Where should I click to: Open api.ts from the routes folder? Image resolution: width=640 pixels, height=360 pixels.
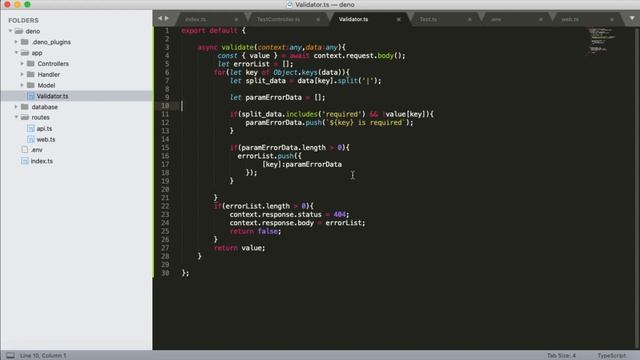click(44, 129)
